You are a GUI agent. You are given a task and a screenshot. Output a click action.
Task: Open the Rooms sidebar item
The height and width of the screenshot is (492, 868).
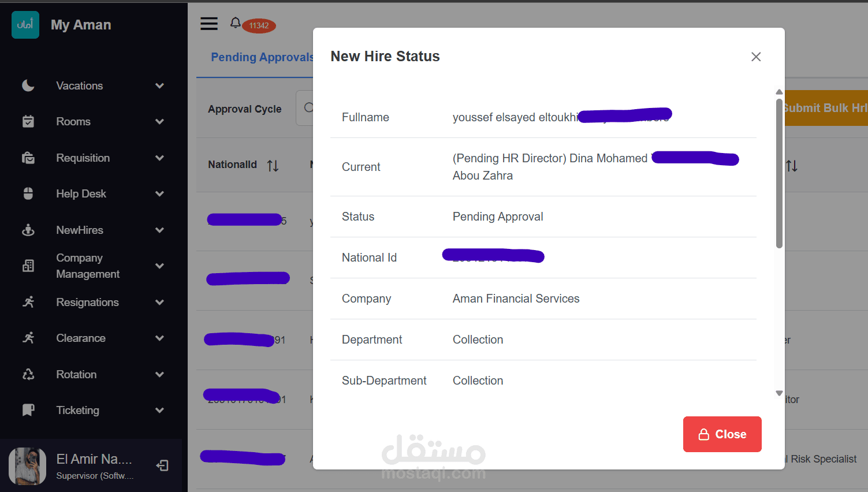point(73,121)
